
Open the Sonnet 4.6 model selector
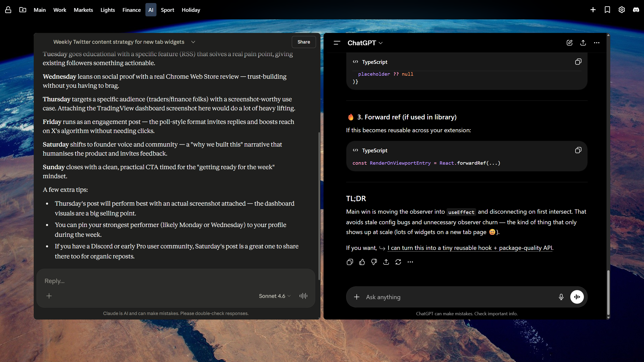(275, 296)
